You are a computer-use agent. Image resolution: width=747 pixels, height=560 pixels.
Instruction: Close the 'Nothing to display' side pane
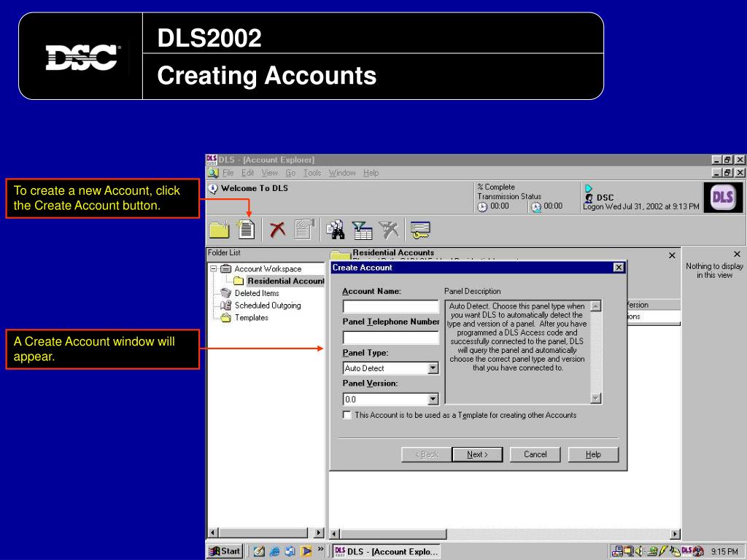(737, 254)
